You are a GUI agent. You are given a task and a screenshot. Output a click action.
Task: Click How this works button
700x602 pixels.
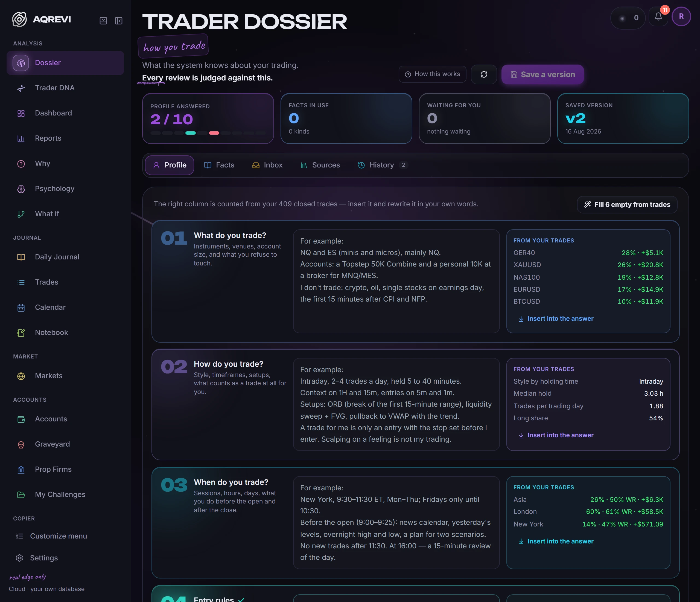coord(432,74)
